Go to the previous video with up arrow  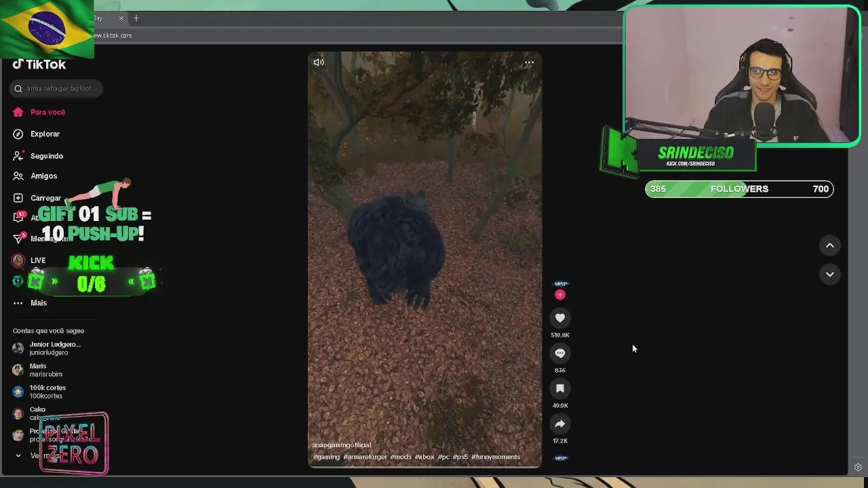(830, 245)
